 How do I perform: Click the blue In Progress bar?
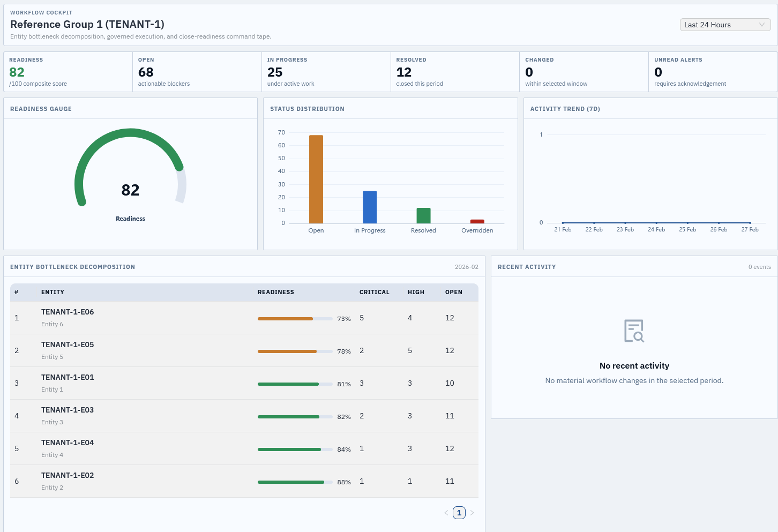click(370, 207)
